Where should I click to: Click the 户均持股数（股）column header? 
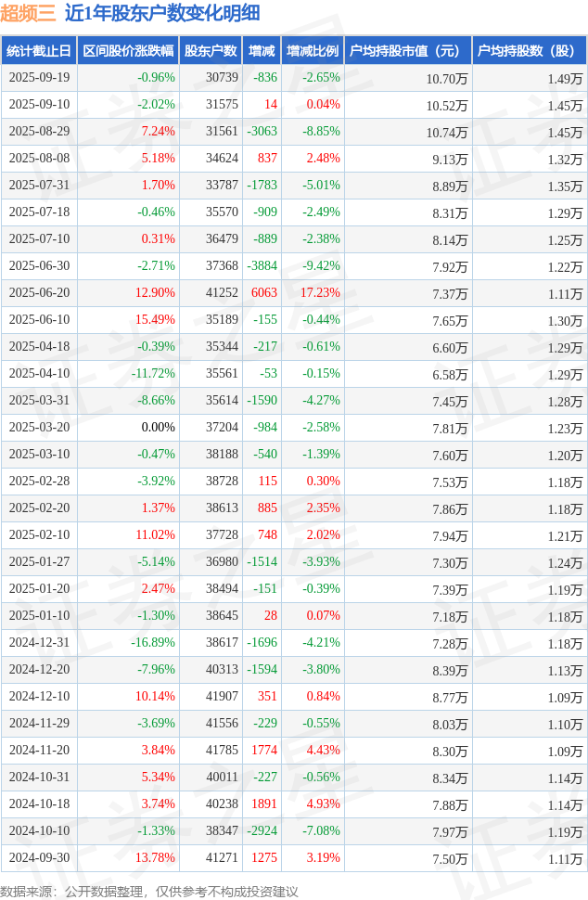click(x=530, y=51)
